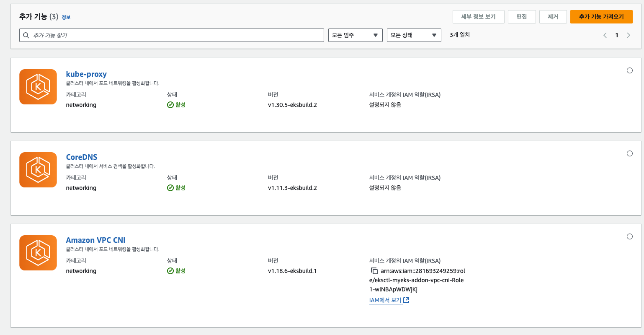Screen dimensions: 644x335
Task: Click version v1.30.5-eksbuild.2 text
Action: 292,105
